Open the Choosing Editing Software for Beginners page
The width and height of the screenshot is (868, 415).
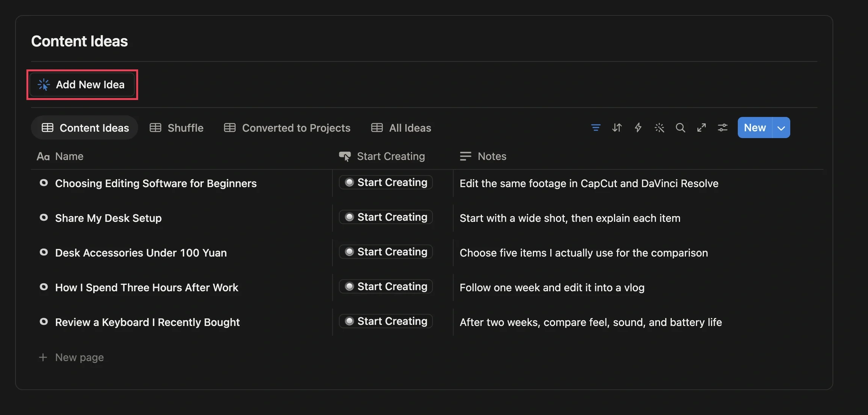pos(156,183)
